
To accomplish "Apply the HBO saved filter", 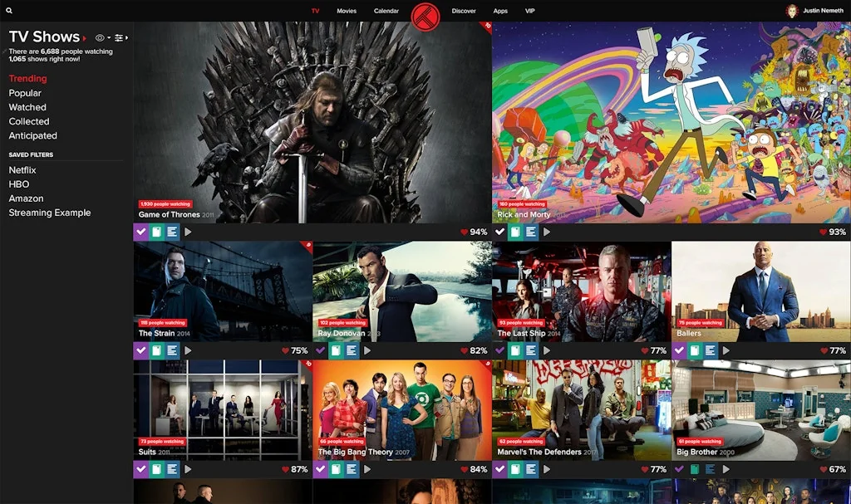I will (x=19, y=184).
